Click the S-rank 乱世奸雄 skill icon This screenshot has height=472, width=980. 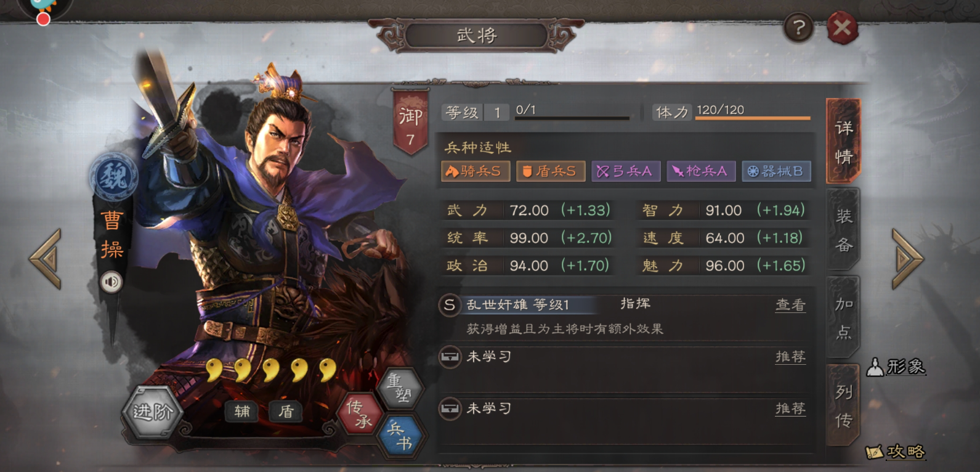[x=450, y=304]
